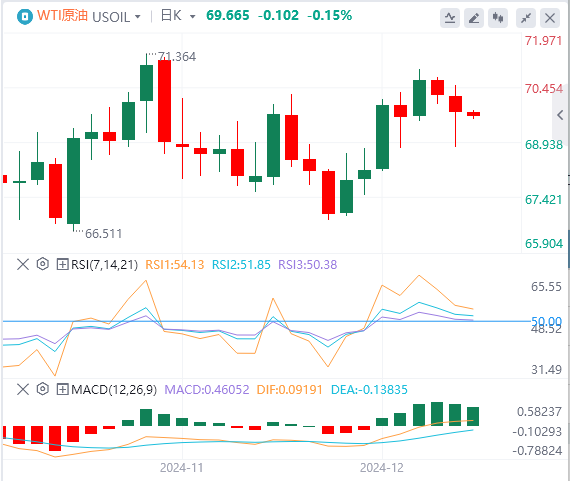The width and height of the screenshot is (570, 481).
Task: Click the RSI(7,14,21) indicator label
Action: 105,265
